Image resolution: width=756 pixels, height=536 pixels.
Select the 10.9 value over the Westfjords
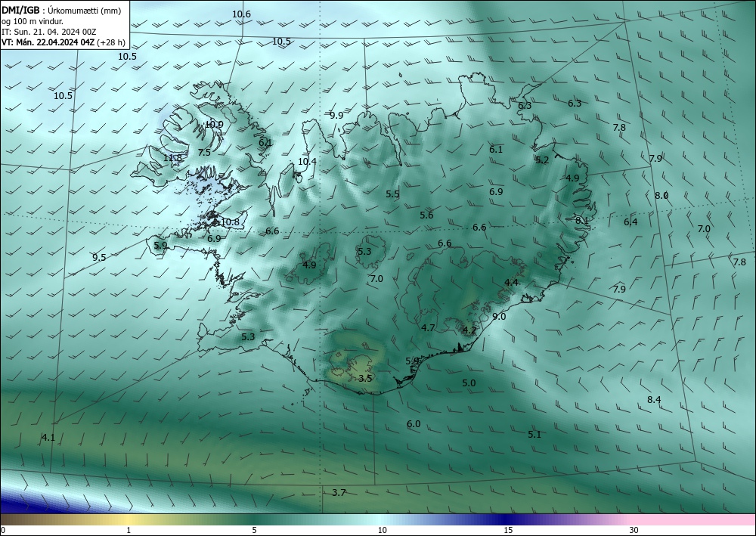(x=214, y=124)
